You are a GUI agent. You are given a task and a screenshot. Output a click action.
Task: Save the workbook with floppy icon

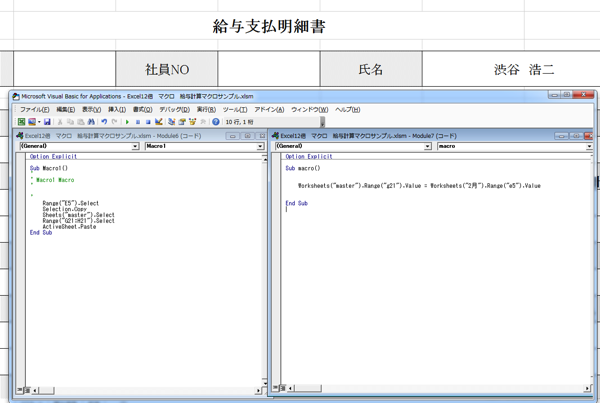[47, 122]
